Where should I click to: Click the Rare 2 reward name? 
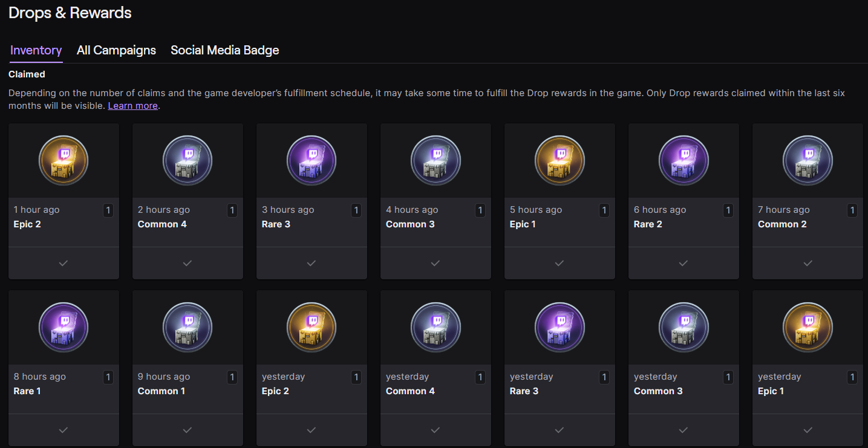point(648,224)
